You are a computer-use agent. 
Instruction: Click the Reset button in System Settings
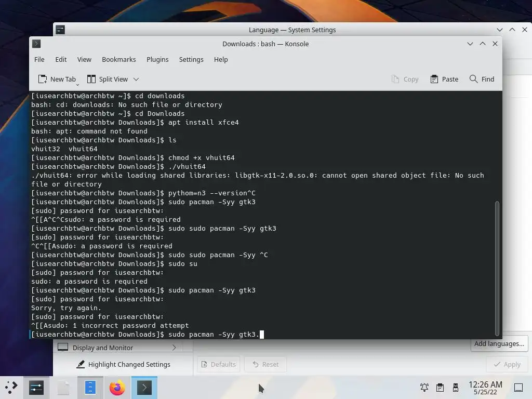coord(265,364)
